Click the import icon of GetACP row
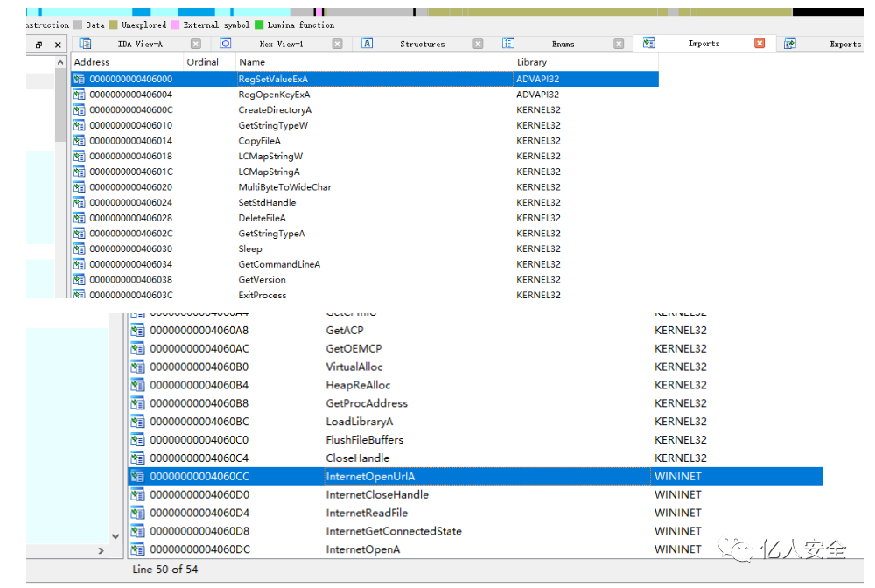The image size is (875, 588). coord(137,331)
